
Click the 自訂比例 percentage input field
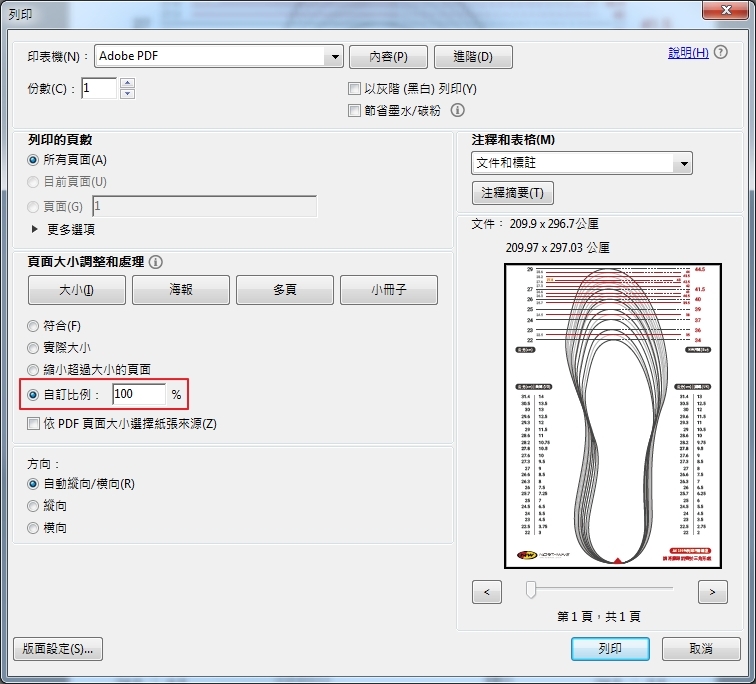(137, 395)
